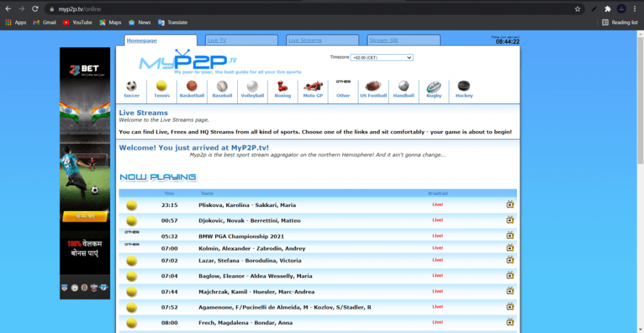The width and height of the screenshot is (644, 333).
Task: Select match text 'Kolmin, Alexander - Zabrodin, Andrey'
Action: 252,248
